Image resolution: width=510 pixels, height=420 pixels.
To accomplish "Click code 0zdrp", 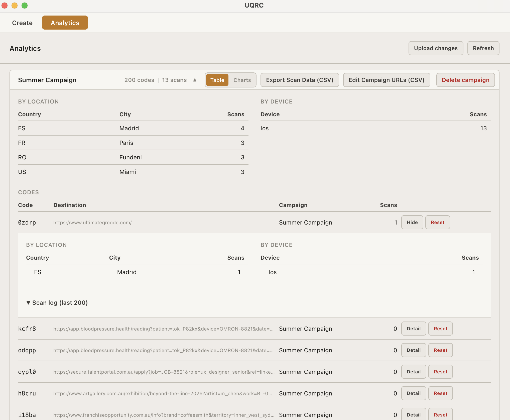I will point(27,223).
